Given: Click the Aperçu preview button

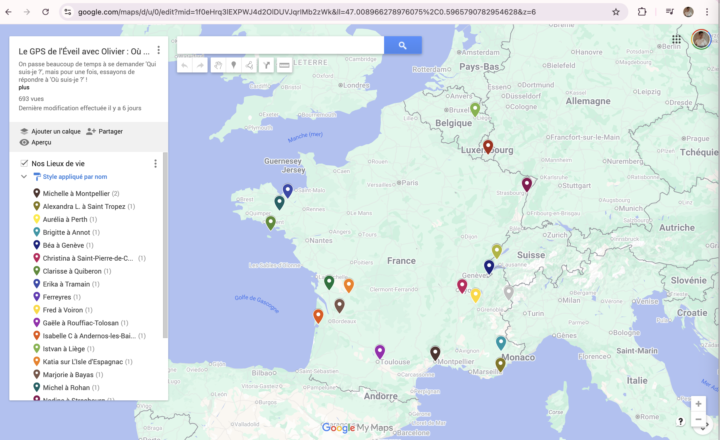Looking at the screenshot, I should [x=36, y=142].
